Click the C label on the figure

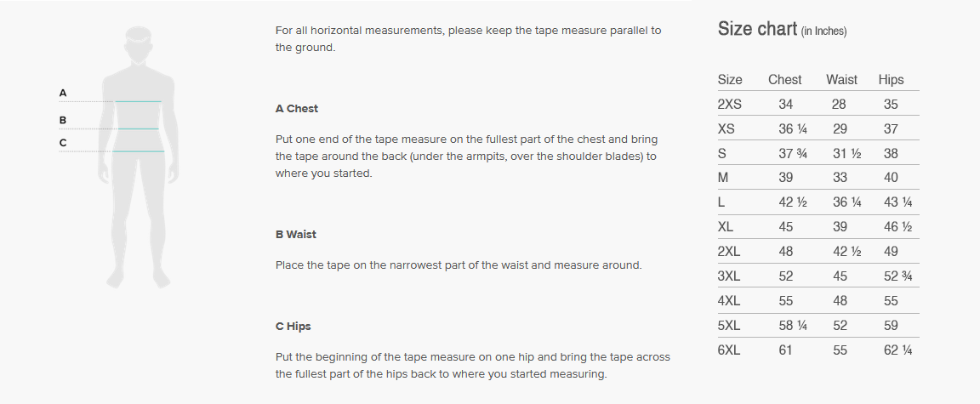coord(63,143)
